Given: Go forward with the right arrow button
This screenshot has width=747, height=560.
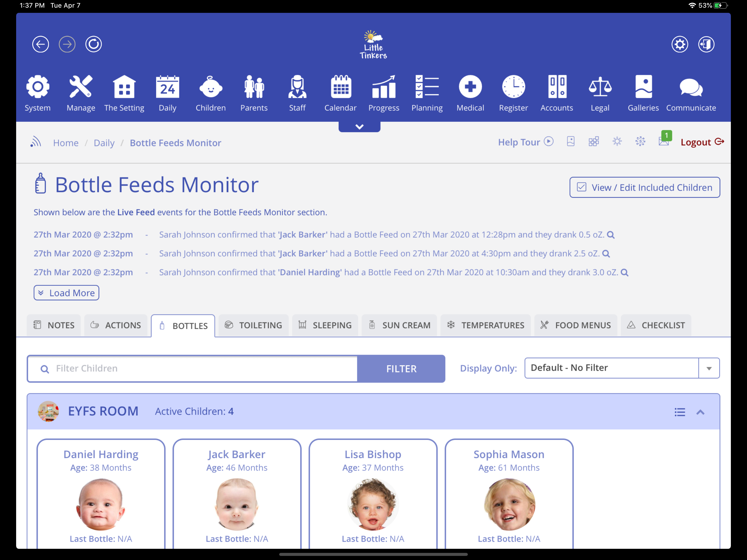Looking at the screenshot, I should tap(67, 44).
